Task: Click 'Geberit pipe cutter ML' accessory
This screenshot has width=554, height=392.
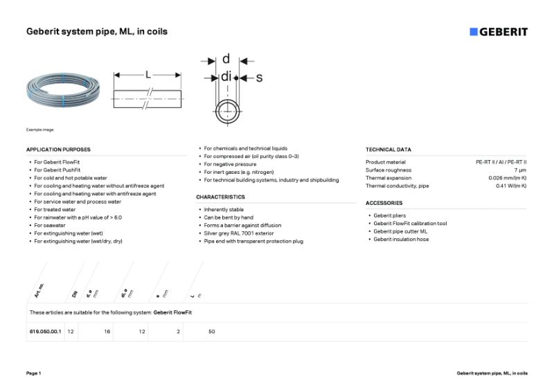Action: pyautogui.click(x=400, y=231)
